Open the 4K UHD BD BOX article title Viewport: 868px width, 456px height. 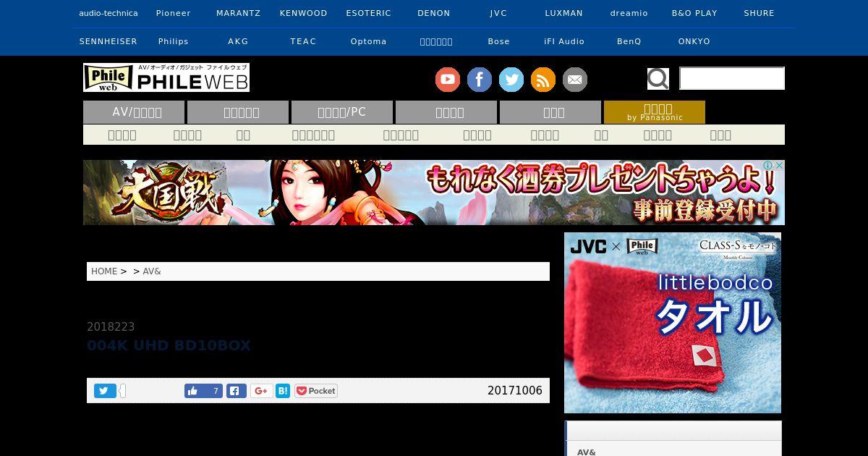[x=169, y=346]
